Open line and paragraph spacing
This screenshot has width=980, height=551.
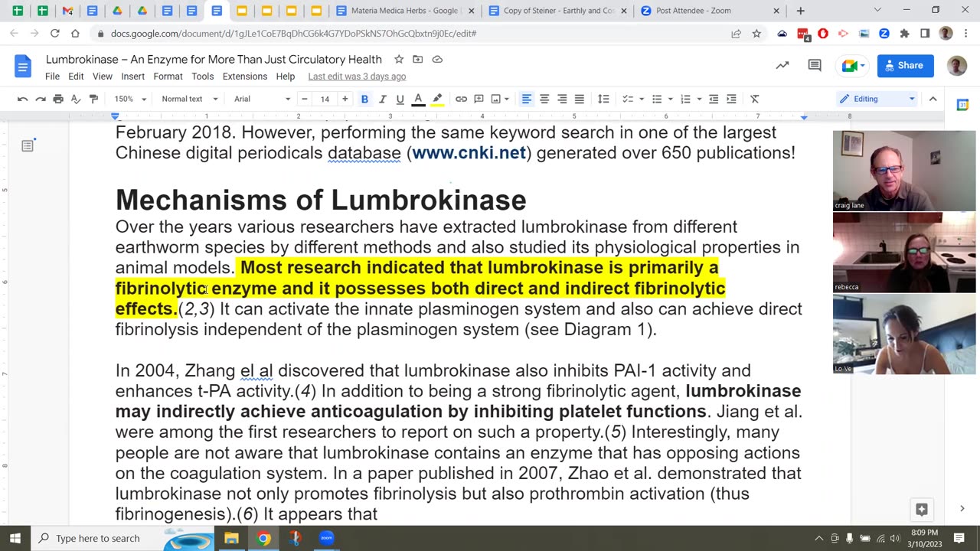603,99
